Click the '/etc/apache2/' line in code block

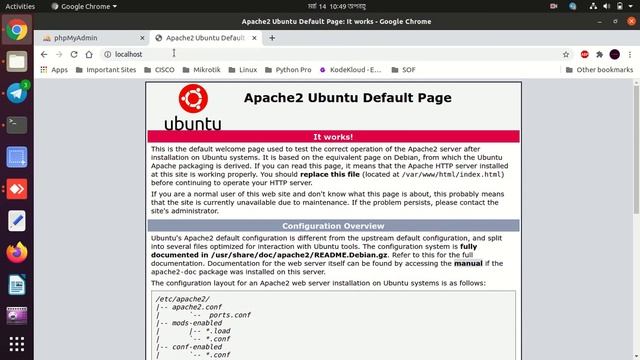tap(182, 299)
